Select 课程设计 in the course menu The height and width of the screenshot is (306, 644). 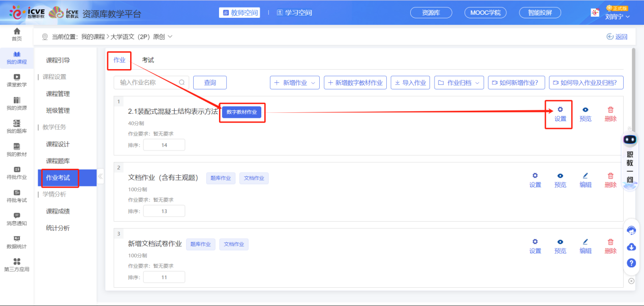pos(58,144)
